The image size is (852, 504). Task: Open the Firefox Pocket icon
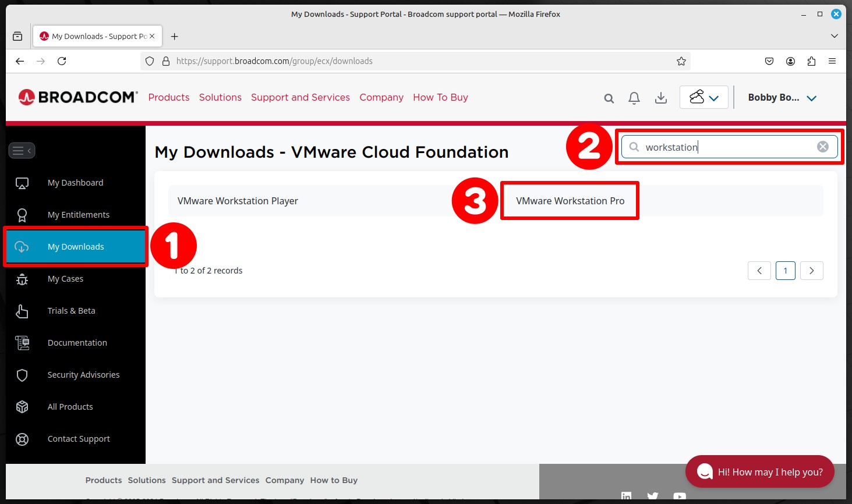769,61
